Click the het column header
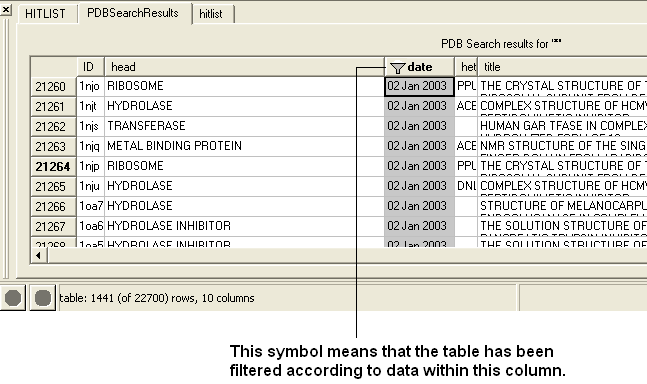 point(466,67)
